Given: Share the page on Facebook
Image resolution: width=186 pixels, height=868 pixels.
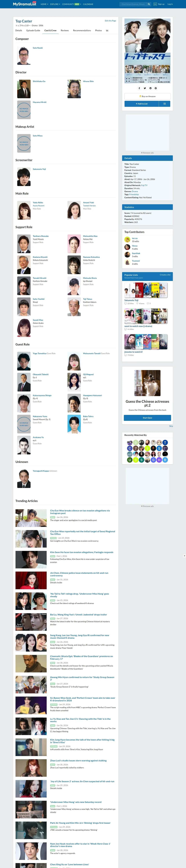Looking at the screenshot, I should [x=139, y=88].
